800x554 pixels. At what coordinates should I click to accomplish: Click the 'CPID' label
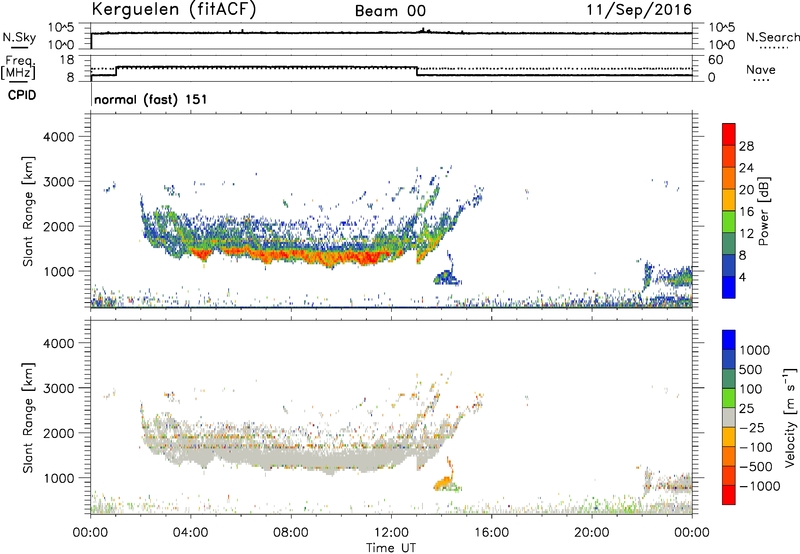[22, 95]
